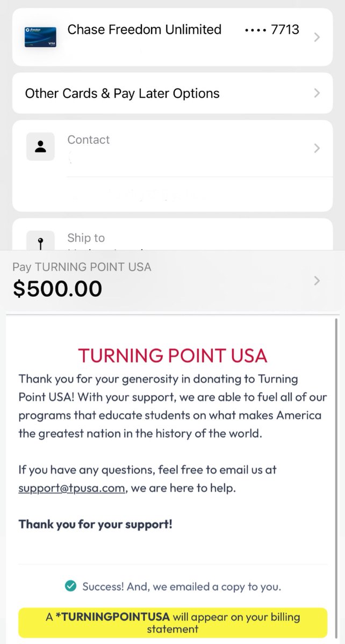Tap the card number ending 7713
Image resolution: width=345 pixels, height=644 pixels.
pos(272,30)
